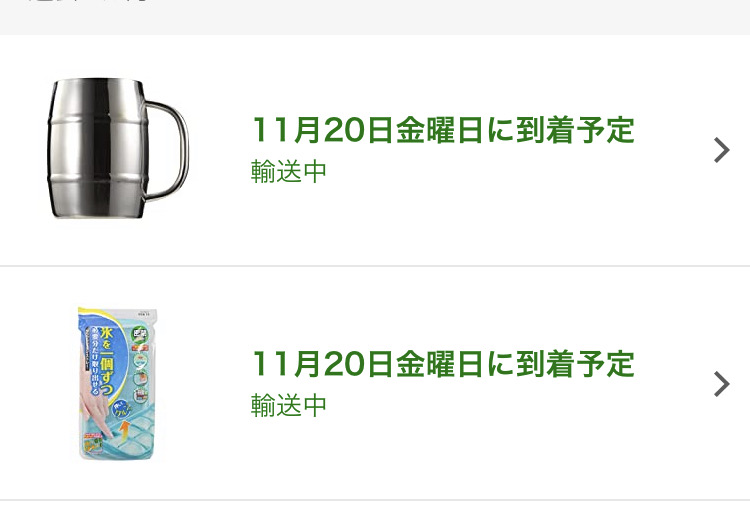This screenshot has height=507, width=750.
Task: Tap 輸送中 status under the ice tray order
Action: tap(288, 405)
